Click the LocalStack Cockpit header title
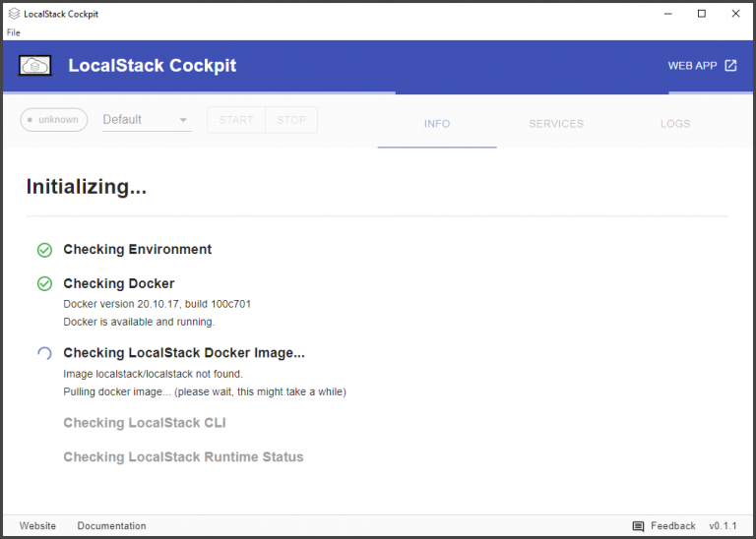Screen dimensions: 756x539 point(152,66)
